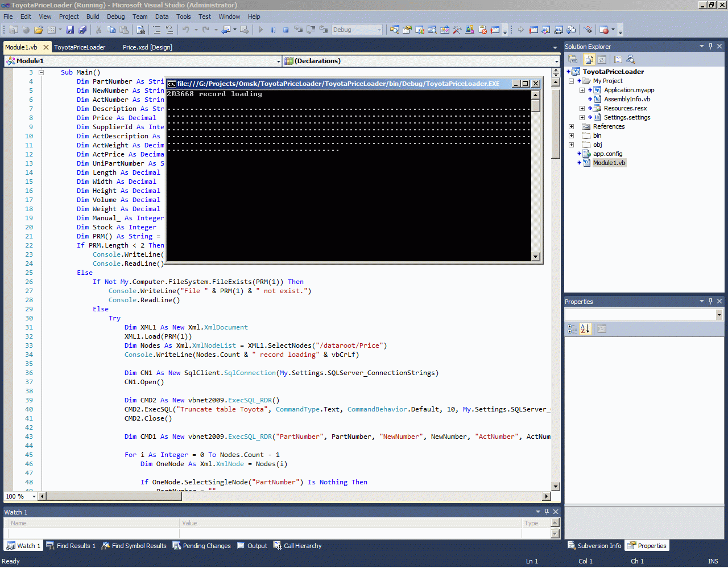Open the Debug configuration dropdown
The height and width of the screenshot is (568, 728).
point(379,30)
